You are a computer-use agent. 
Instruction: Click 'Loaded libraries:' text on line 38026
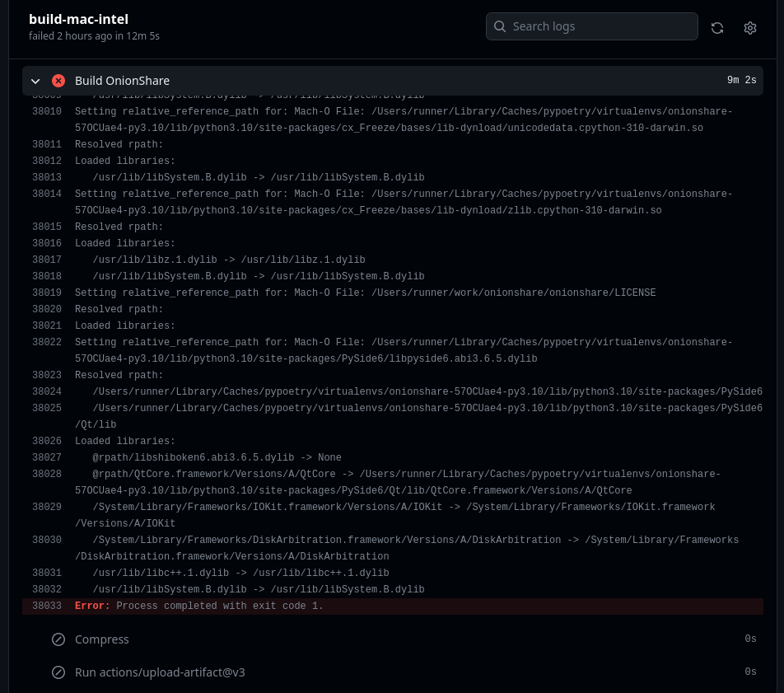[125, 442]
